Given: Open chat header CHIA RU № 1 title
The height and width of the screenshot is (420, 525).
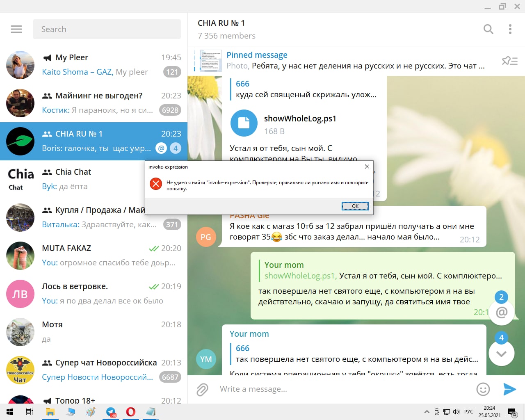Looking at the screenshot, I should point(221,23).
